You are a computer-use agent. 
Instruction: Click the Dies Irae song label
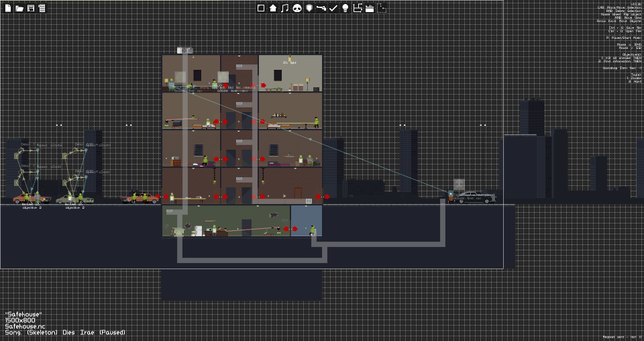(x=78, y=332)
